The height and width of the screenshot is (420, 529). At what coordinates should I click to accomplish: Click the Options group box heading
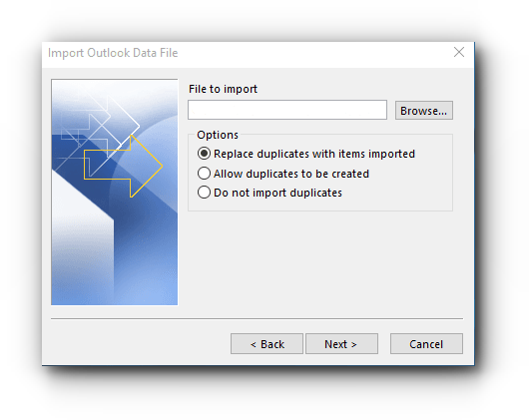click(218, 135)
